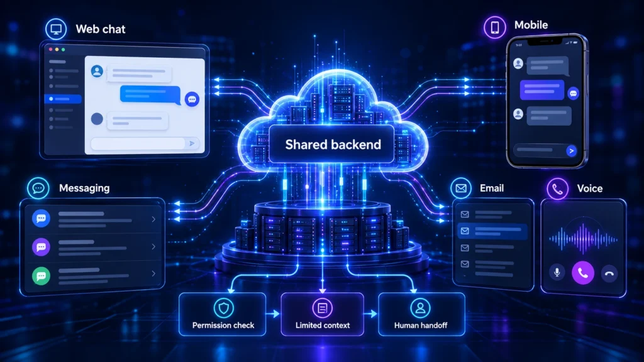Expand the purple conversation row chevron
Screen dimensions: 644x362
(x=153, y=246)
